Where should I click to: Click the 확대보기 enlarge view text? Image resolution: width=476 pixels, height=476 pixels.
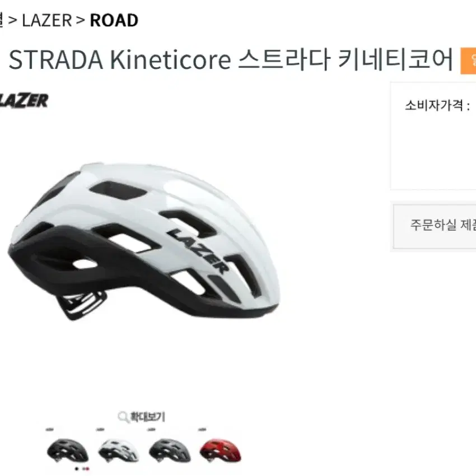coord(147,417)
